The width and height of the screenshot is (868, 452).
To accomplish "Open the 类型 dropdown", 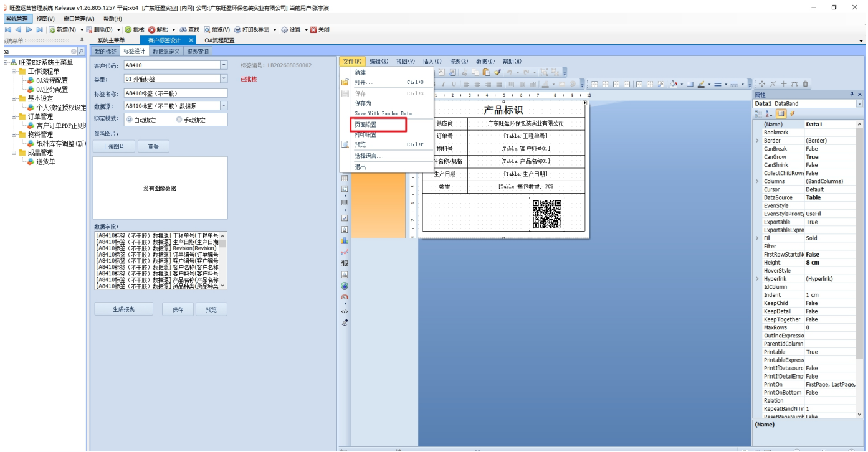I will point(224,79).
